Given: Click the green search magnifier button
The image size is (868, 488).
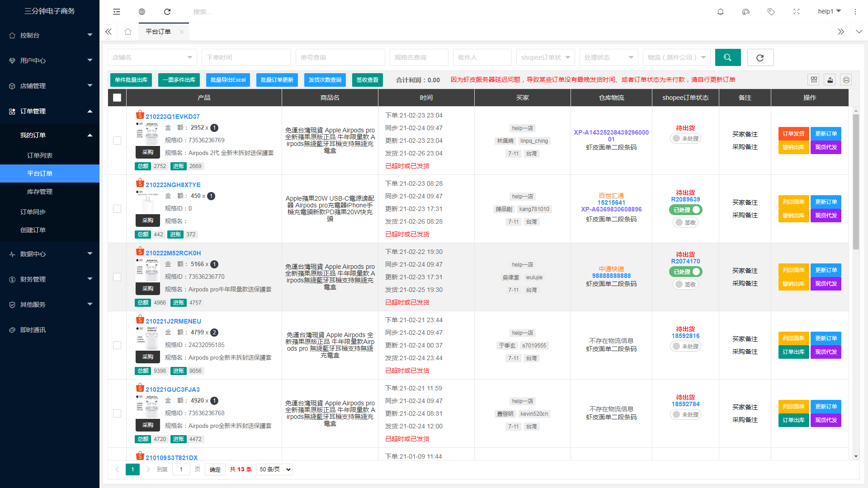Looking at the screenshot, I should coord(728,57).
